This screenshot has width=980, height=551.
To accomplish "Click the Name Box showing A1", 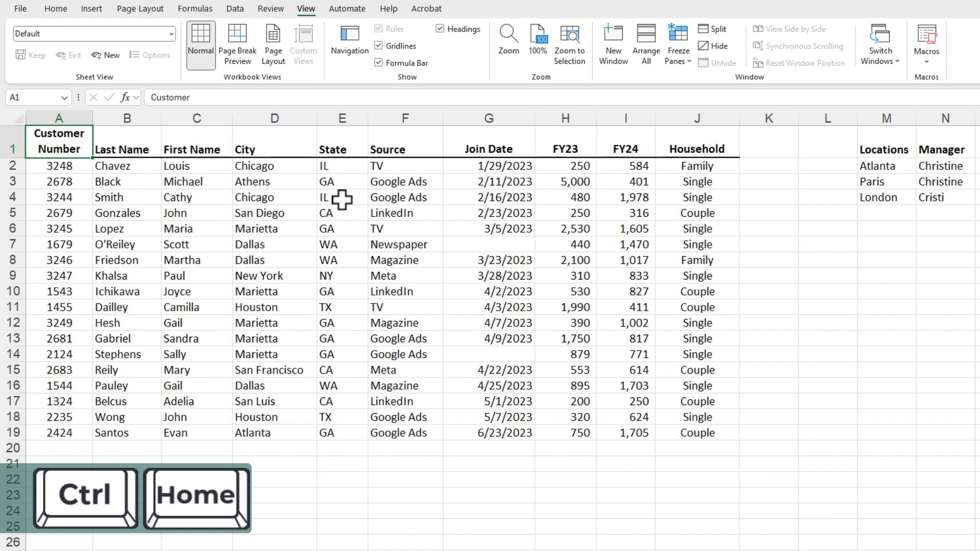I will [33, 97].
